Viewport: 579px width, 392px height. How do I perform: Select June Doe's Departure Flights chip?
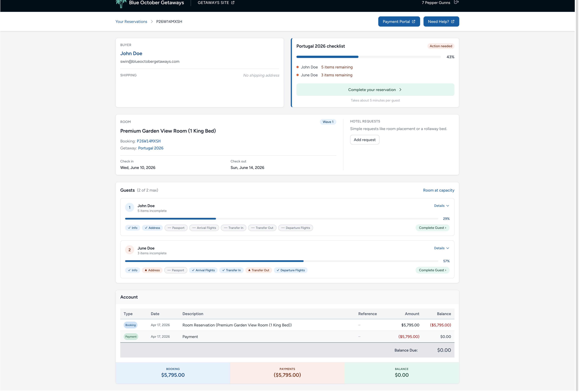[290, 270]
